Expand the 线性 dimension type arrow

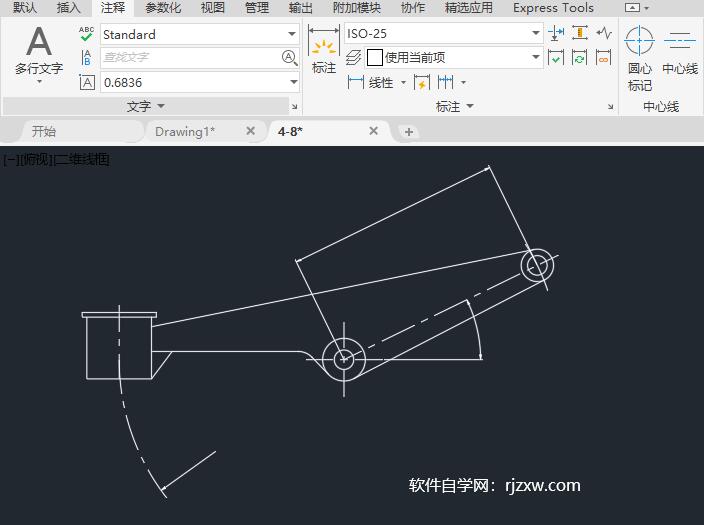coord(403,83)
